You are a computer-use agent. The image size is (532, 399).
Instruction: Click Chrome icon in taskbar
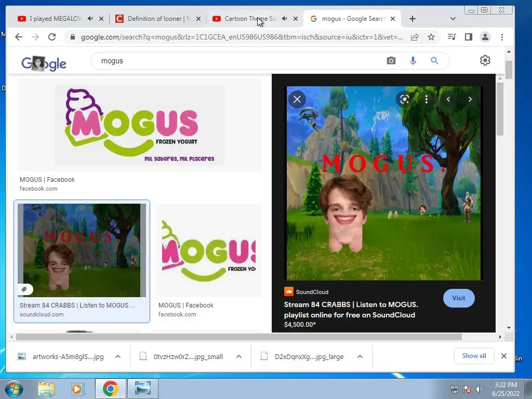click(110, 389)
